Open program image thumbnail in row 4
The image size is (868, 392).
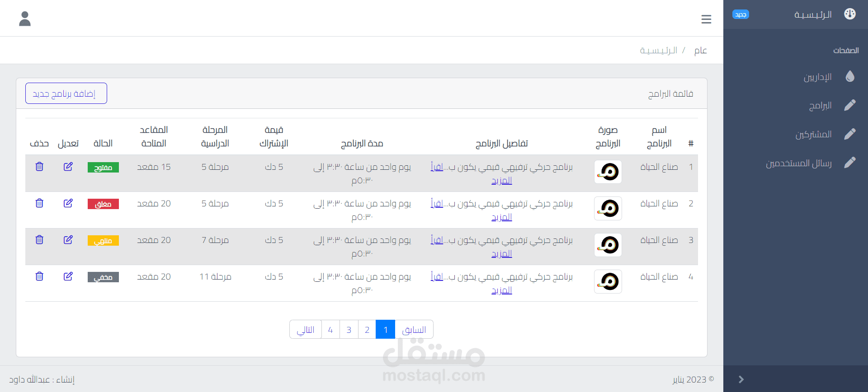tap(608, 282)
